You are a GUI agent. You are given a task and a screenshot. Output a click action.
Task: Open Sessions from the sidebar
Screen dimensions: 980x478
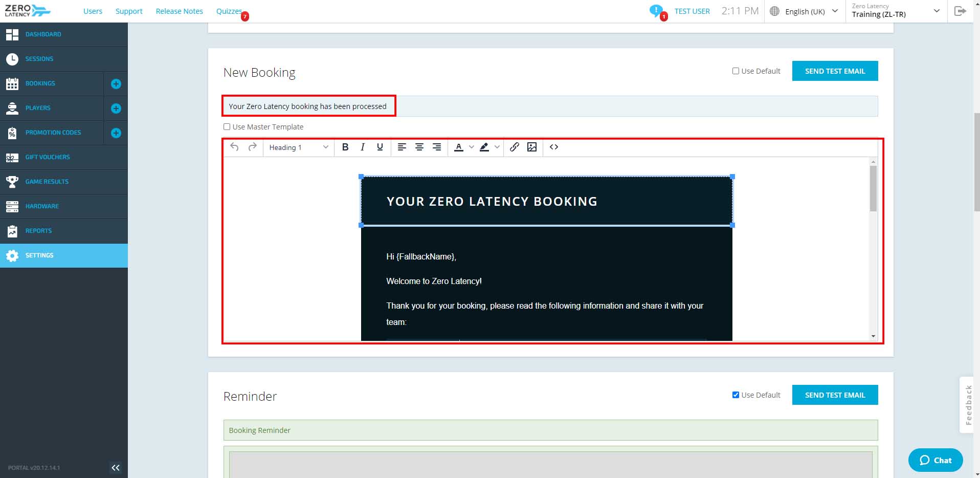click(x=64, y=59)
